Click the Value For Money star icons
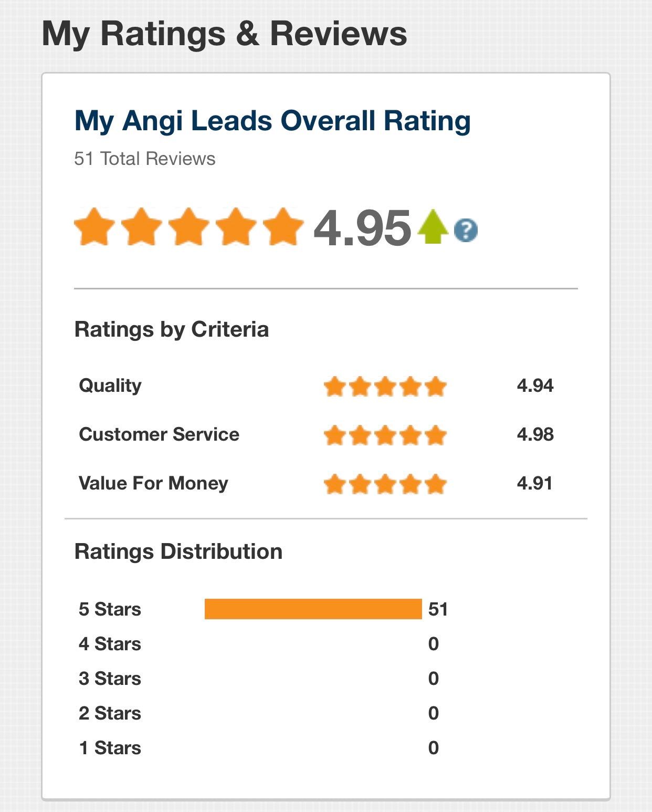This screenshot has width=652, height=812. click(x=385, y=484)
